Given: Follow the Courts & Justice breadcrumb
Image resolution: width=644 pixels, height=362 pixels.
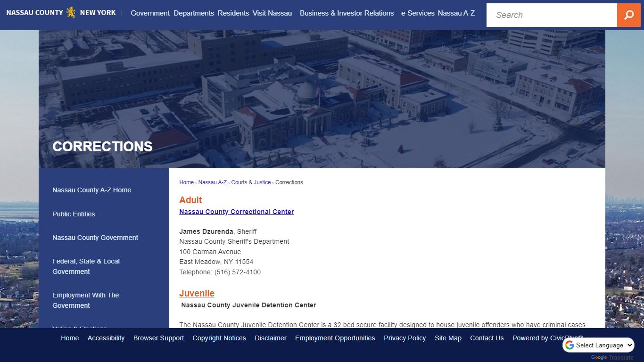Looking at the screenshot, I should point(251,182).
